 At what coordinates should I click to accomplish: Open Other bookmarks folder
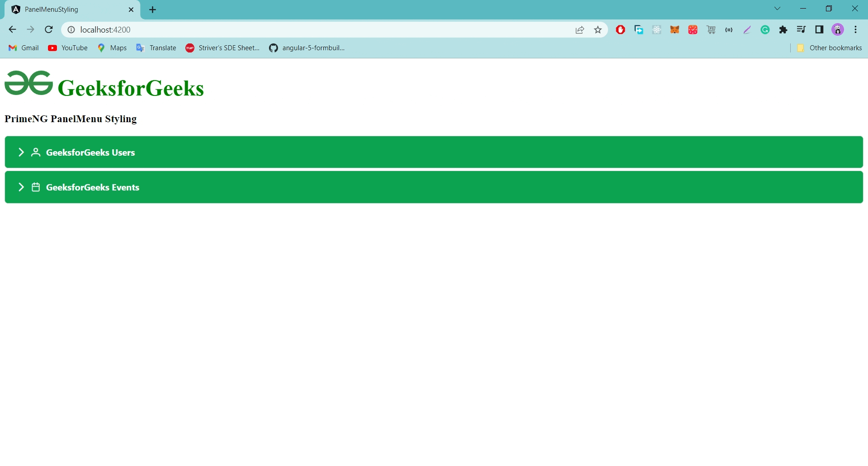[830, 48]
